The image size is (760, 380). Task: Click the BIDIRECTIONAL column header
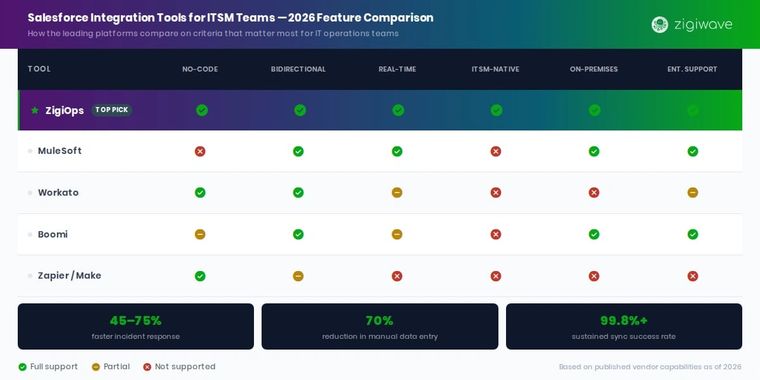pyautogui.click(x=299, y=69)
